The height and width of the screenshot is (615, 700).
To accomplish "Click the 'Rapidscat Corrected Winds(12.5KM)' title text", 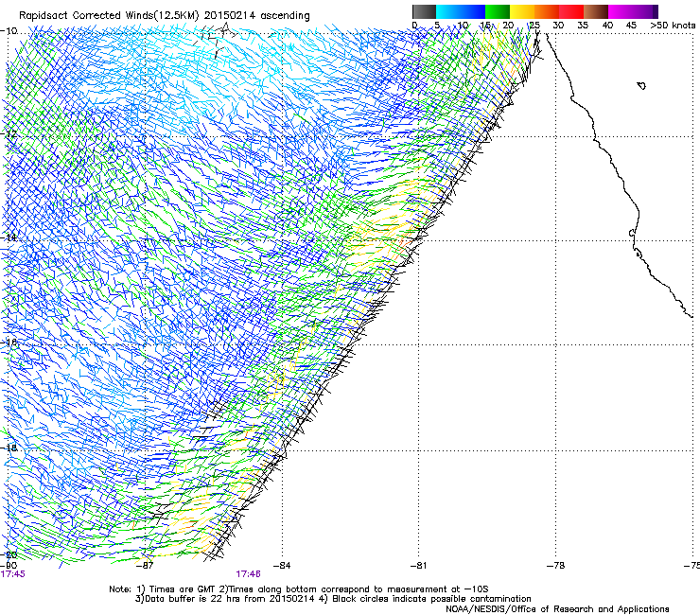I will click(110, 16).
